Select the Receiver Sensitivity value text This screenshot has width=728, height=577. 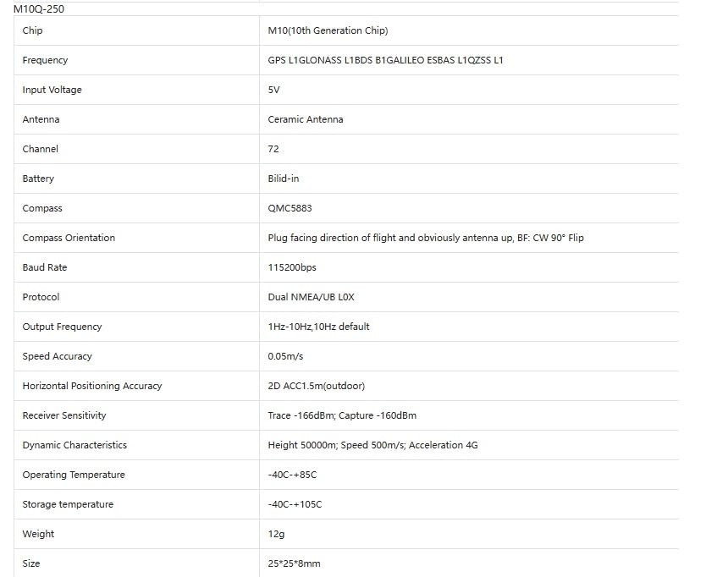click(342, 415)
